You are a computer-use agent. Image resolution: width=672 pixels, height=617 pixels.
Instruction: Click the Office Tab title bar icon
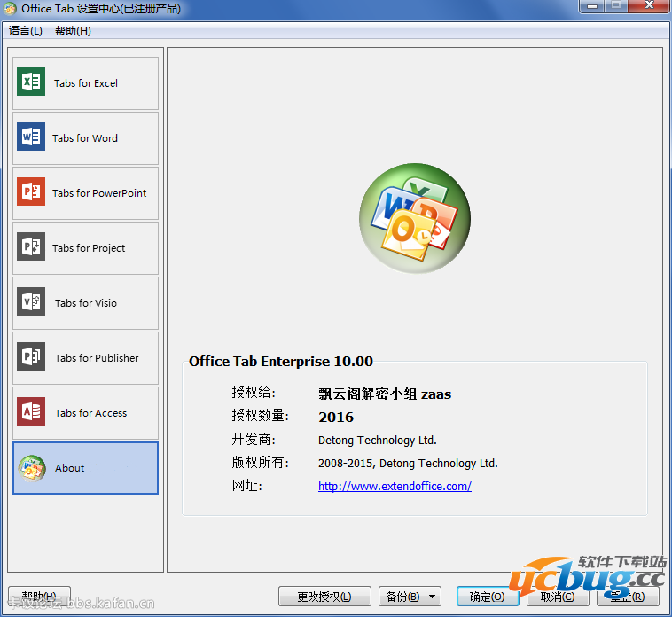coord(11,9)
